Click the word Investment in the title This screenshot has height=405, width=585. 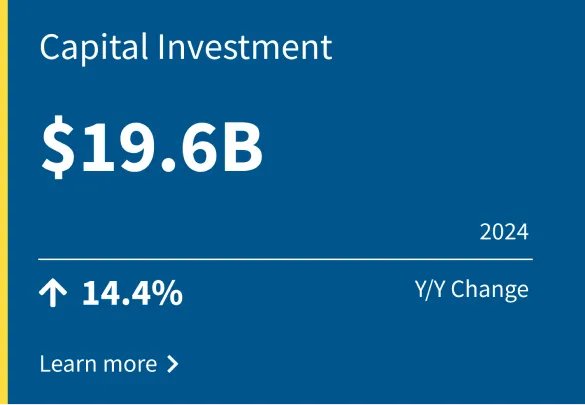click(x=245, y=47)
